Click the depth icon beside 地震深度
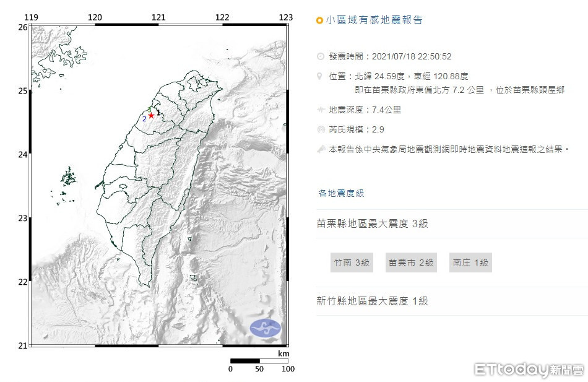 tap(320, 110)
